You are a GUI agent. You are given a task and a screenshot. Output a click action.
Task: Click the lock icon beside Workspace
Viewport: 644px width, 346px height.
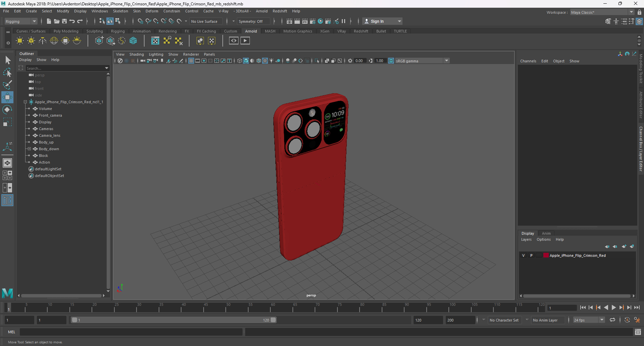(x=639, y=12)
